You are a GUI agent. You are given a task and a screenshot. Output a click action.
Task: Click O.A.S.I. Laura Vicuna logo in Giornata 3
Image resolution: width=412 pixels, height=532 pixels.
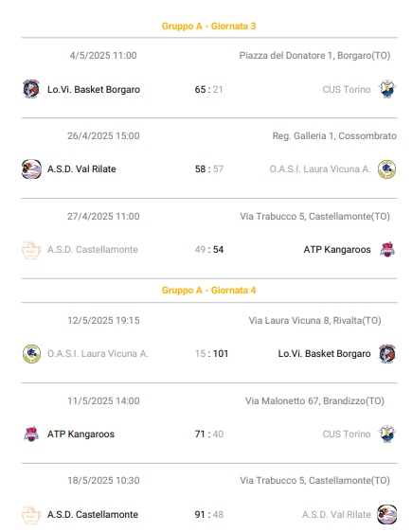pos(387,168)
